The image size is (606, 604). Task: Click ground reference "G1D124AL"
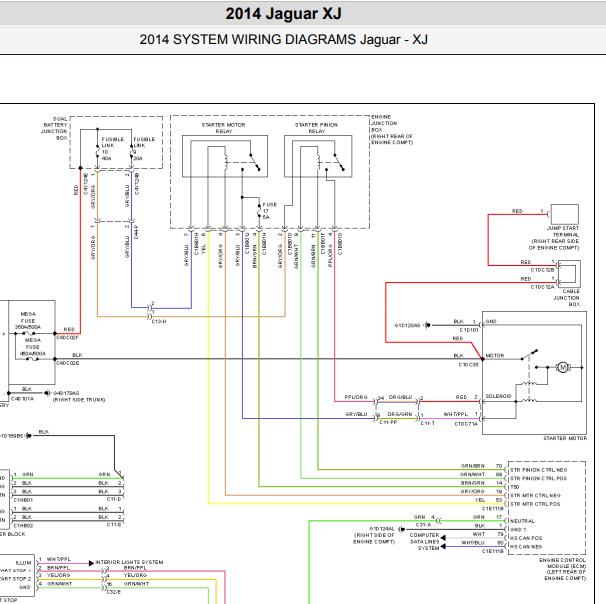pyautogui.click(x=382, y=529)
